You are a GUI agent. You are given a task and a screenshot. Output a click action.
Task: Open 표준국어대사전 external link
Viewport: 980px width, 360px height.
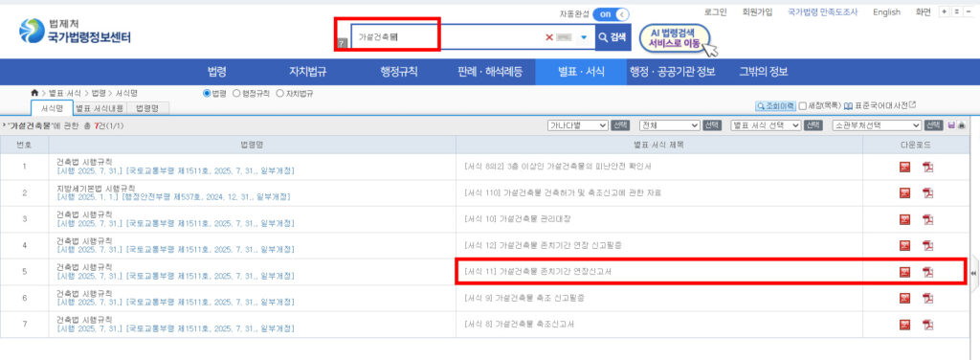[x=880, y=106]
